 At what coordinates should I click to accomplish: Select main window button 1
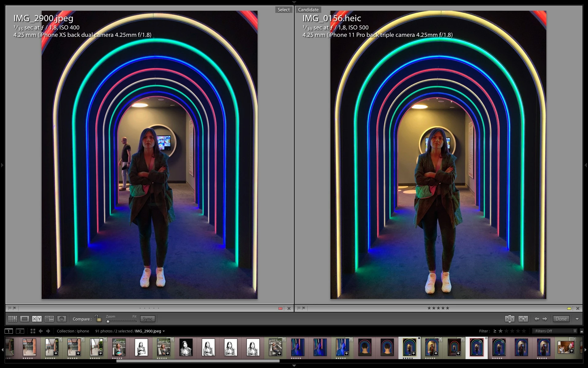coord(9,331)
